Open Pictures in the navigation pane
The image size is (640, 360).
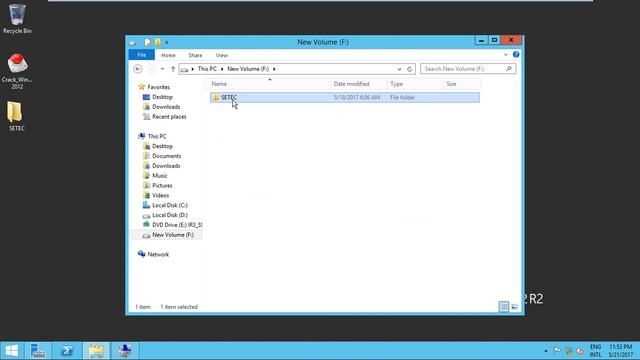pos(162,185)
